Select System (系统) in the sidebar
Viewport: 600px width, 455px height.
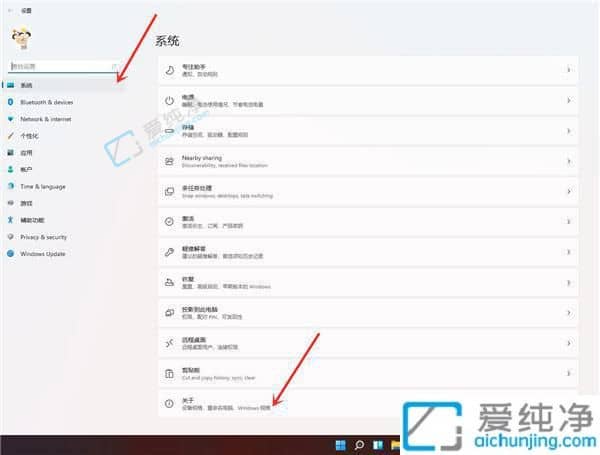64,85
